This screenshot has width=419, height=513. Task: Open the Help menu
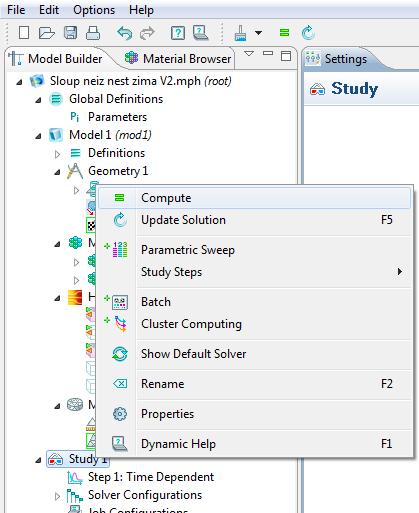pyautogui.click(x=141, y=10)
